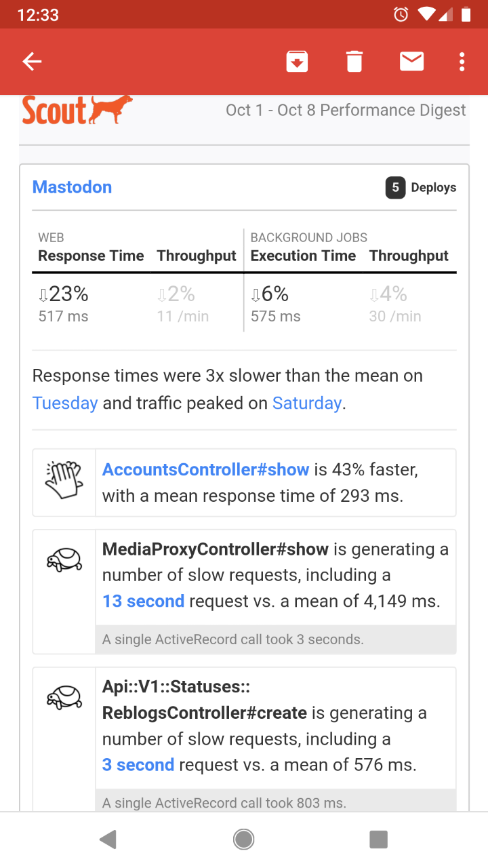Open the three-dot overflow menu
The width and height of the screenshot is (488, 868).
click(462, 62)
